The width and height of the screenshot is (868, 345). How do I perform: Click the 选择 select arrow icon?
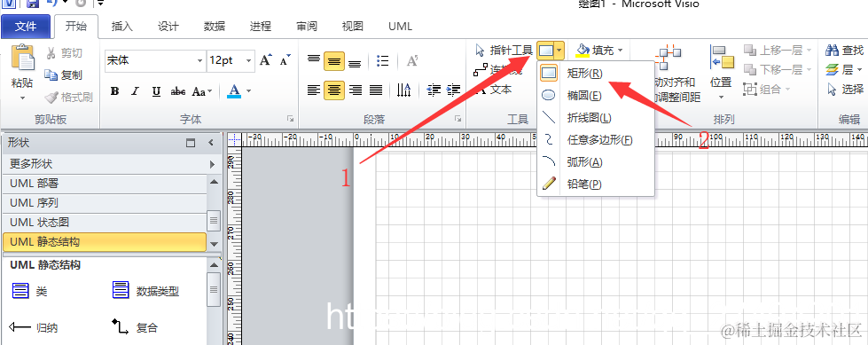(832, 90)
